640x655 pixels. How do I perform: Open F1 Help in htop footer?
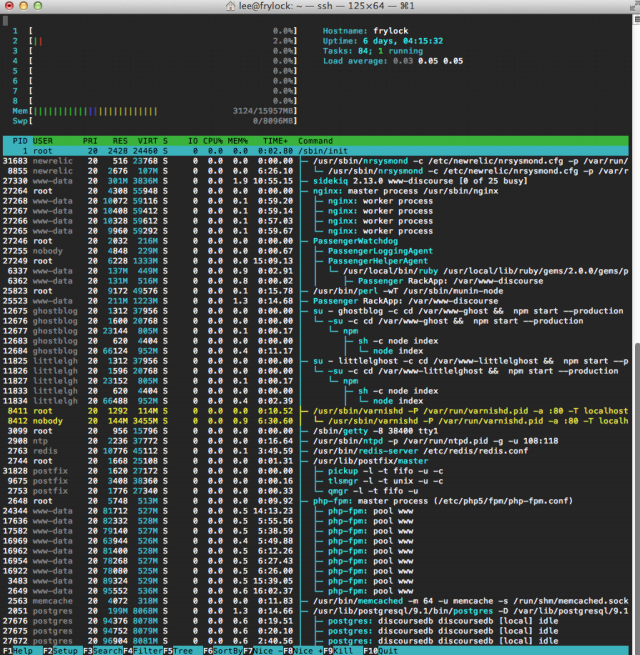pos(18,651)
